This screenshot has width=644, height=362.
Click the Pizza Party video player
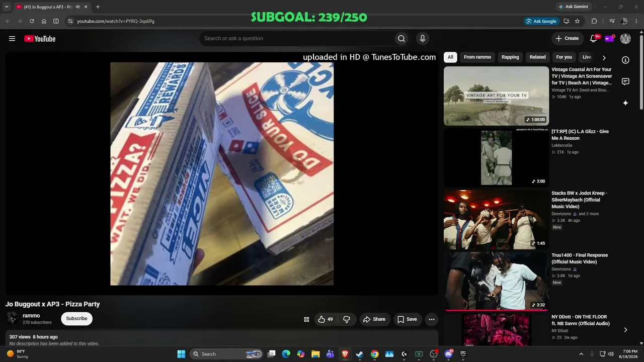click(222, 174)
